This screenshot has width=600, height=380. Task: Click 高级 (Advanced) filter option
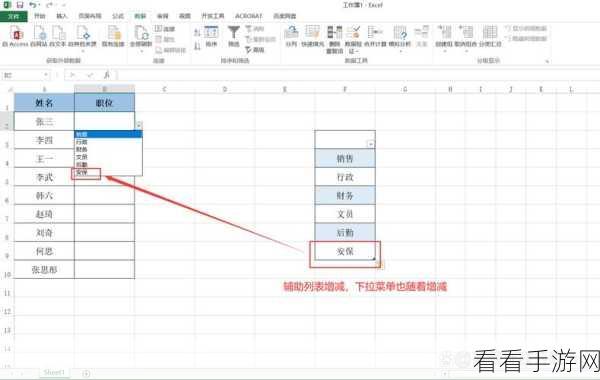pyautogui.click(x=255, y=50)
